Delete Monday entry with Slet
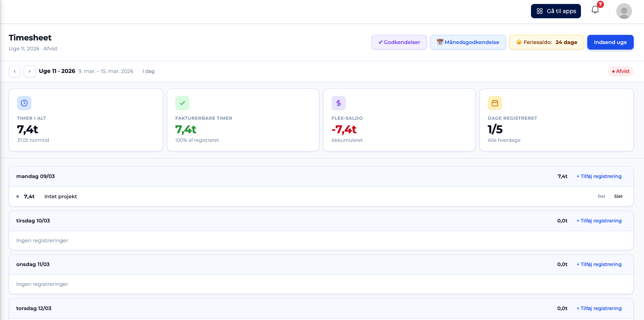The height and width of the screenshot is (320, 644). 618,197
